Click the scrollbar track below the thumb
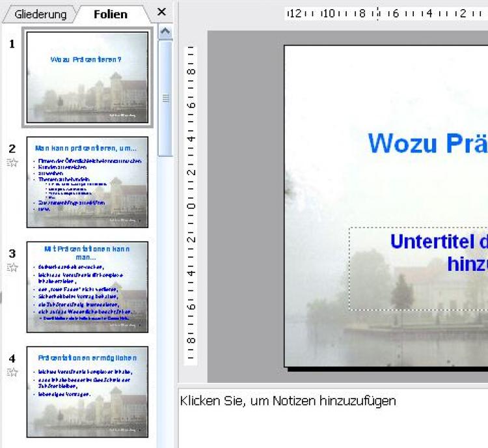Viewport: 488px width, 448px height. pyautogui.click(x=165, y=293)
